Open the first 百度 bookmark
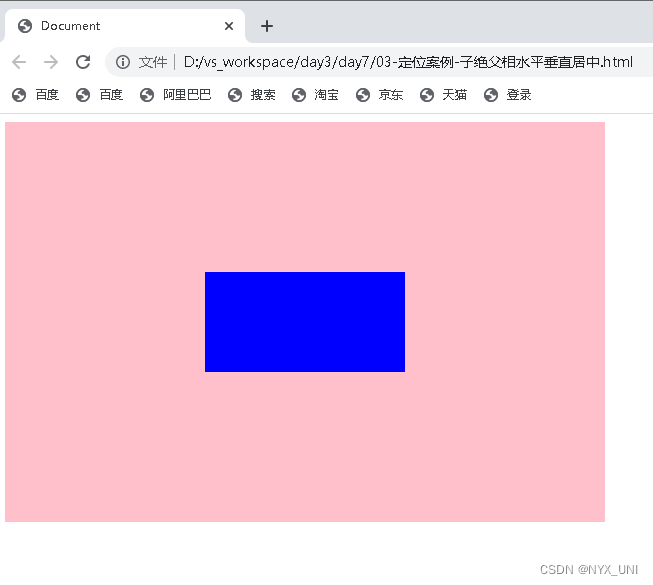The width and height of the screenshot is (653, 585). click(35, 95)
